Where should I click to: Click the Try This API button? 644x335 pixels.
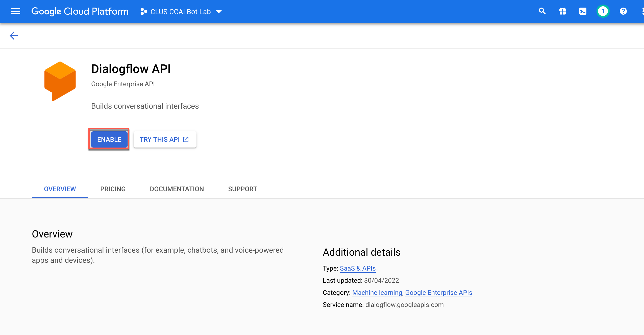click(165, 139)
